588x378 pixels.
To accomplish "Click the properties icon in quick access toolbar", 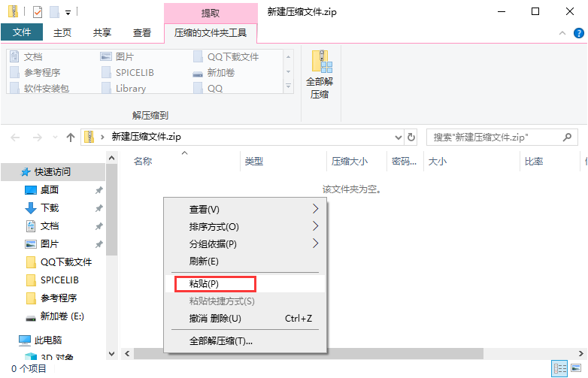I will [38, 12].
